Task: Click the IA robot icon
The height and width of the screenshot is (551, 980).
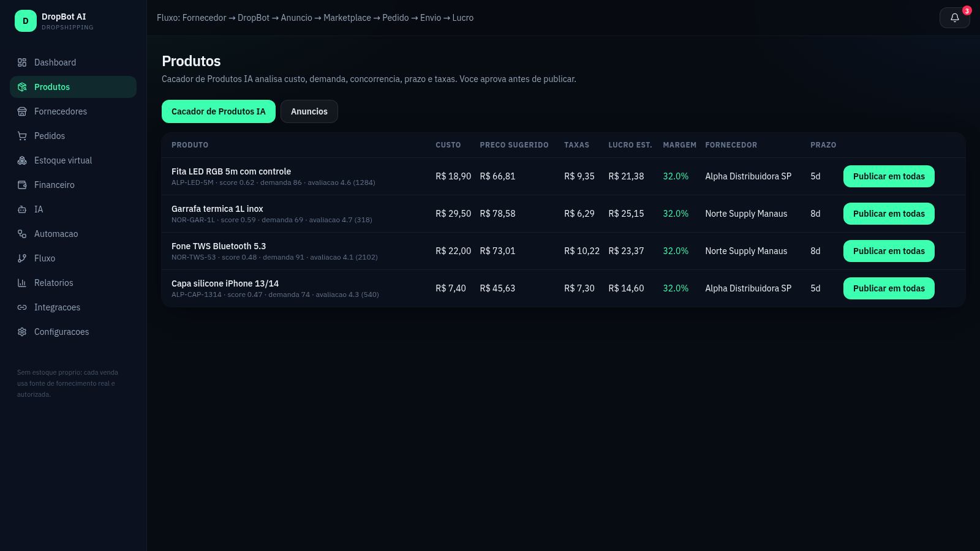Action: click(22, 209)
